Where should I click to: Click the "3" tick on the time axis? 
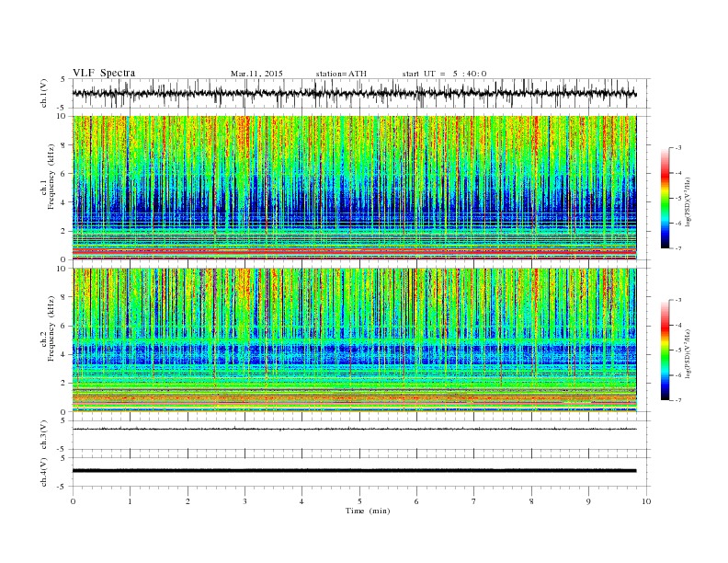click(x=245, y=501)
